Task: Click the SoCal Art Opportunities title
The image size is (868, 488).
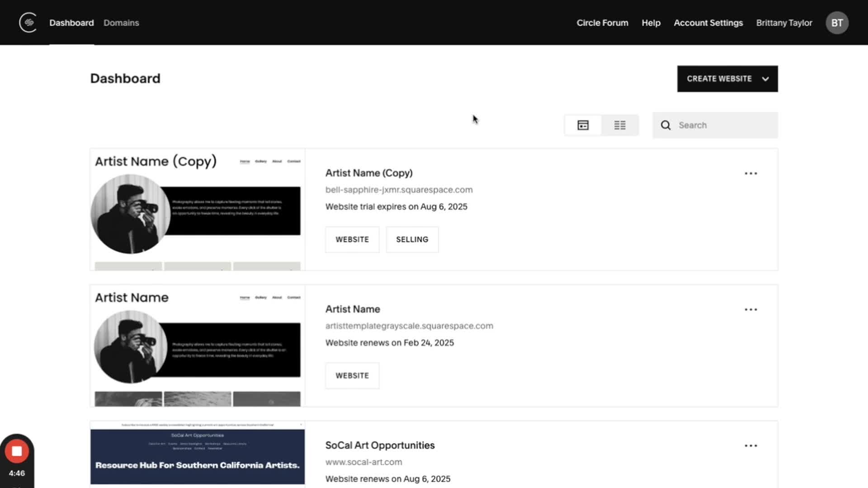Action: click(x=380, y=445)
